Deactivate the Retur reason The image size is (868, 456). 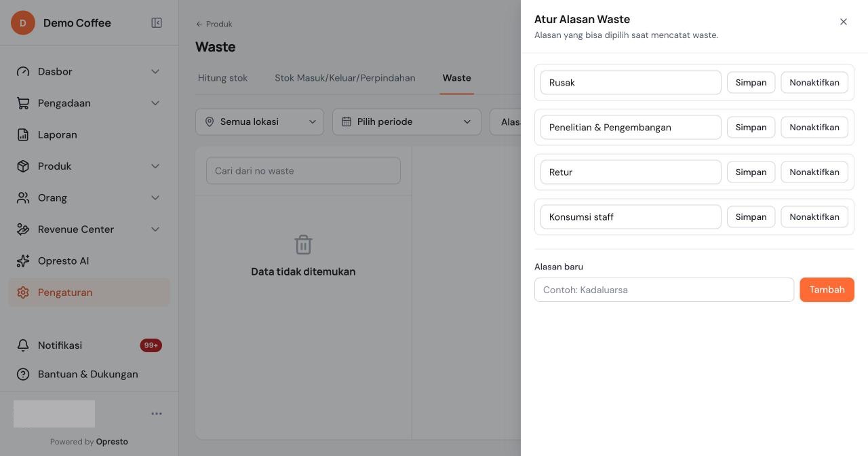[x=814, y=172]
